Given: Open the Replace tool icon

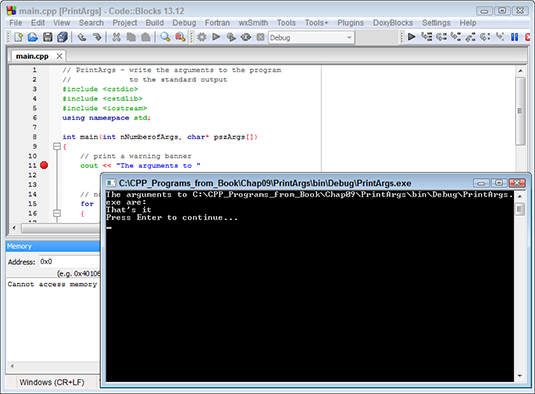Looking at the screenshot, I should (x=180, y=37).
